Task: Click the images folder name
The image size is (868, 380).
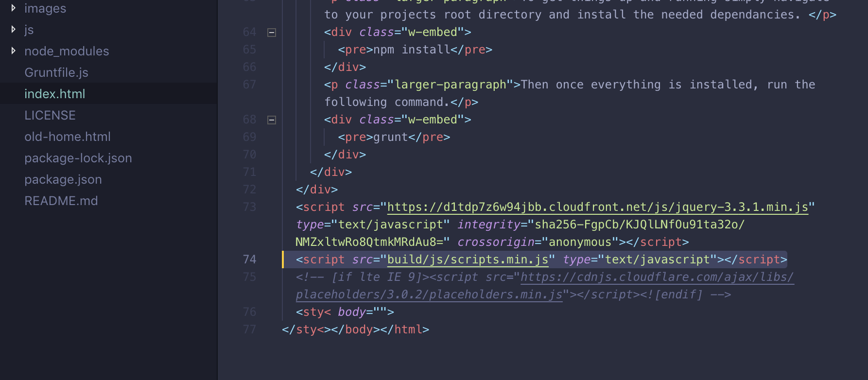Action: pyautogui.click(x=45, y=8)
